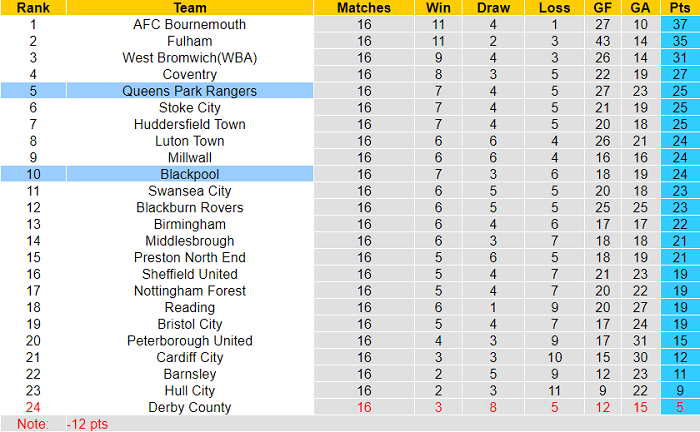Image resolution: width=700 pixels, height=432 pixels.
Task: Click the GF column header
Action: pyautogui.click(x=601, y=7)
